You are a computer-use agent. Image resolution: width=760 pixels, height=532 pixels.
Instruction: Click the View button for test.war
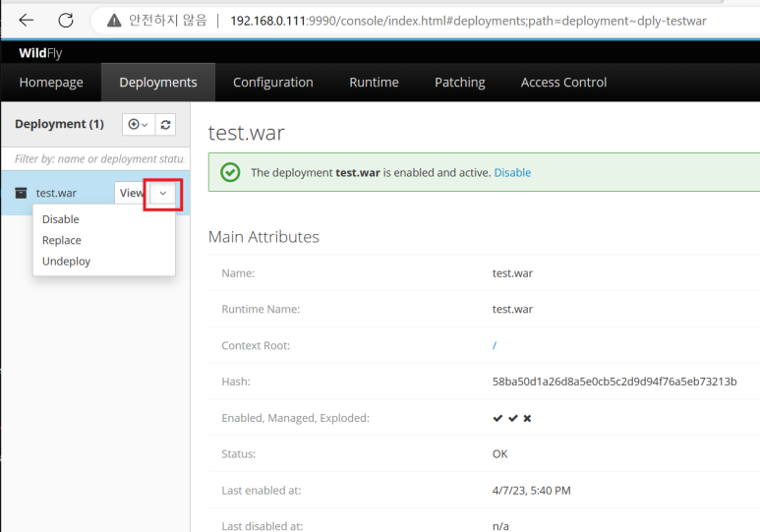point(132,193)
